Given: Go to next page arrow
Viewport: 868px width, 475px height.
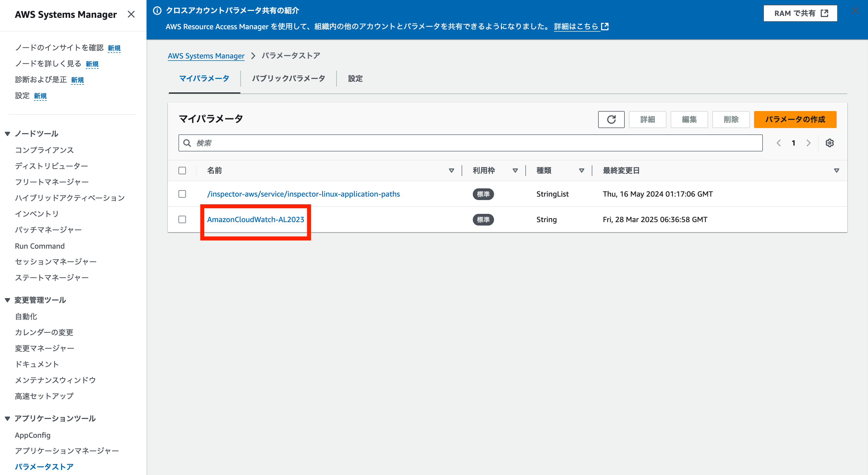Looking at the screenshot, I should point(808,143).
